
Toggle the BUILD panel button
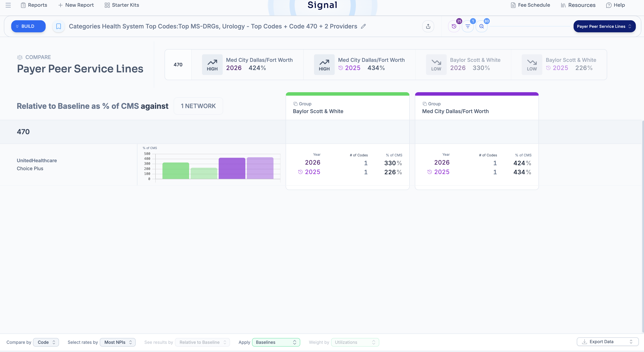28,26
